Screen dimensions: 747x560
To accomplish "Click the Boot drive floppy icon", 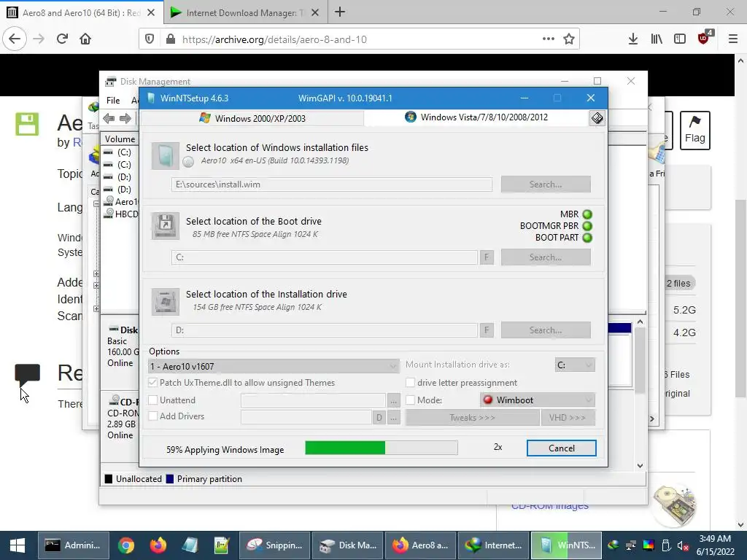I will (166, 226).
